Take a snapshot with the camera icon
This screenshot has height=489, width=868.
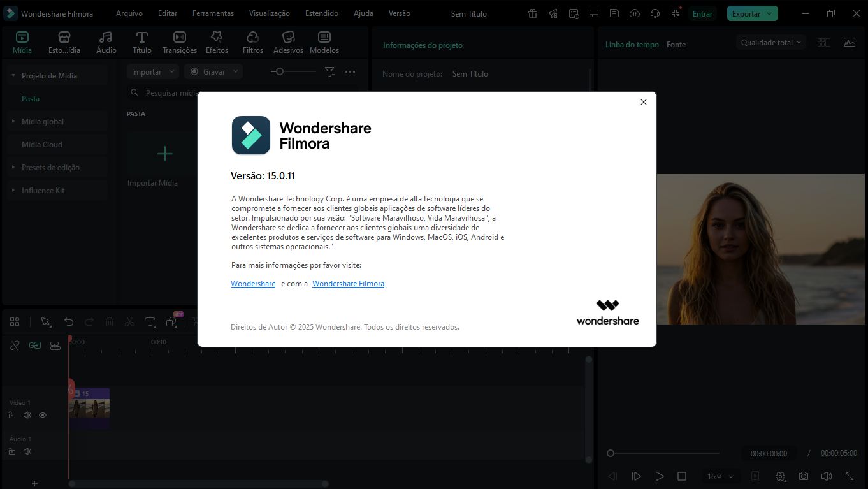point(804,476)
